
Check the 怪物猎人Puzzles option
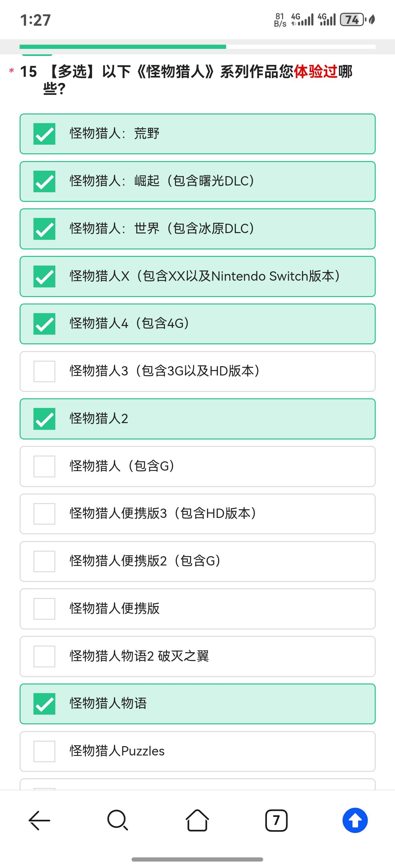pos(197,751)
